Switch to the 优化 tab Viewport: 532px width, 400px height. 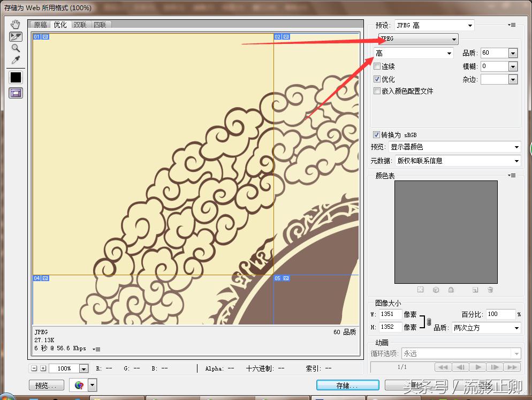click(60, 25)
